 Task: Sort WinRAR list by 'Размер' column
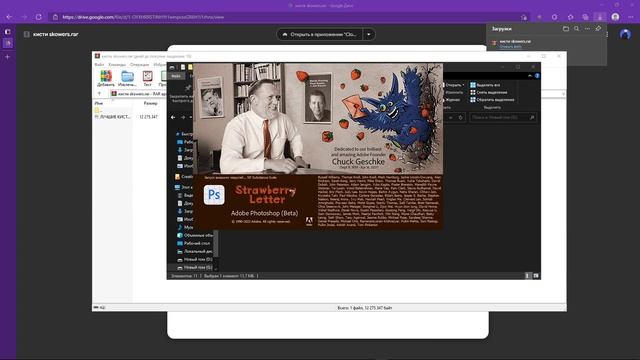(x=150, y=103)
